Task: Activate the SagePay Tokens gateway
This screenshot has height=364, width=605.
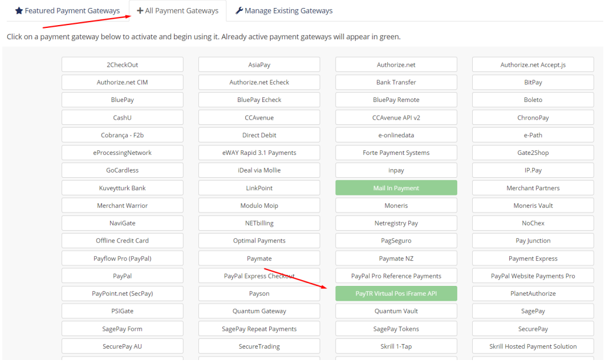Action: [396, 329]
